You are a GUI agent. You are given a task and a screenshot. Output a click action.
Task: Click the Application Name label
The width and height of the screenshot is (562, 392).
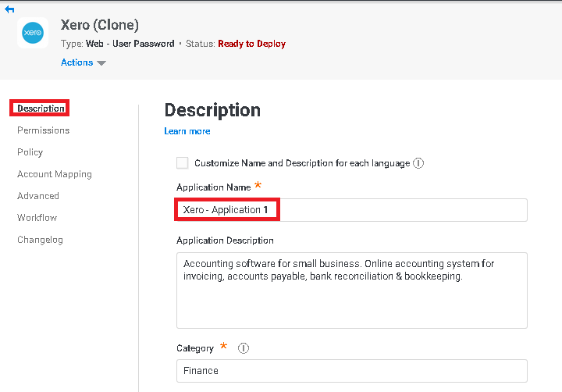214,187
